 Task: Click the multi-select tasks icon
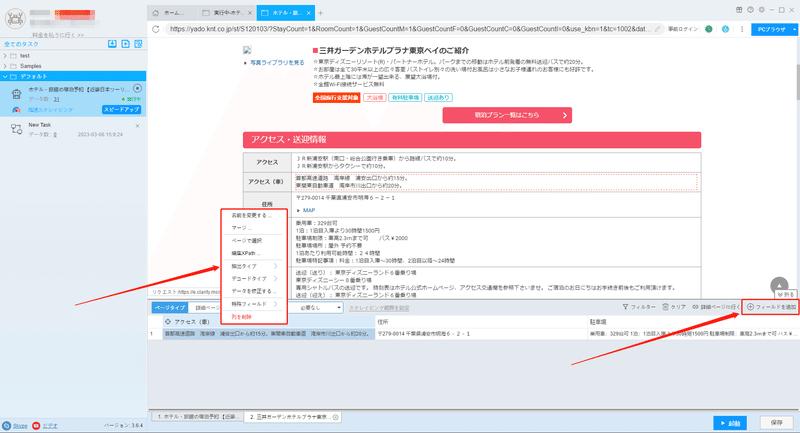click(x=138, y=44)
